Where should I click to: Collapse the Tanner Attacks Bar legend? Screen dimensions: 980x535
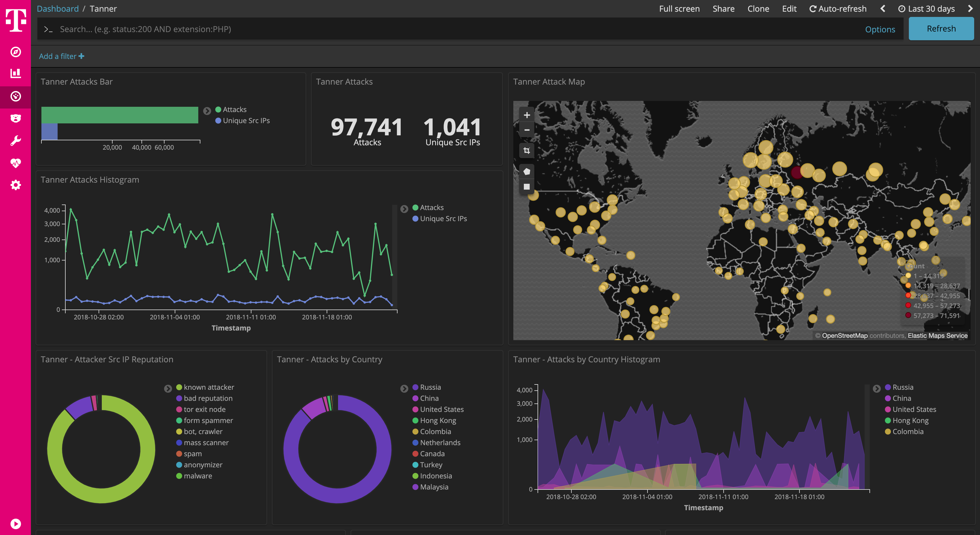(x=207, y=111)
